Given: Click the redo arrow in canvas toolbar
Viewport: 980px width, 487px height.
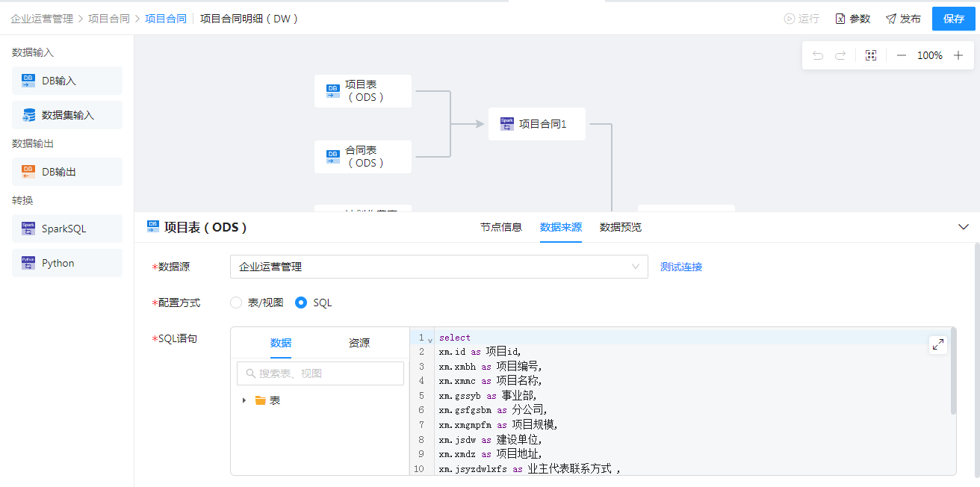Looking at the screenshot, I should pyautogui.click(x=840, y=55).
